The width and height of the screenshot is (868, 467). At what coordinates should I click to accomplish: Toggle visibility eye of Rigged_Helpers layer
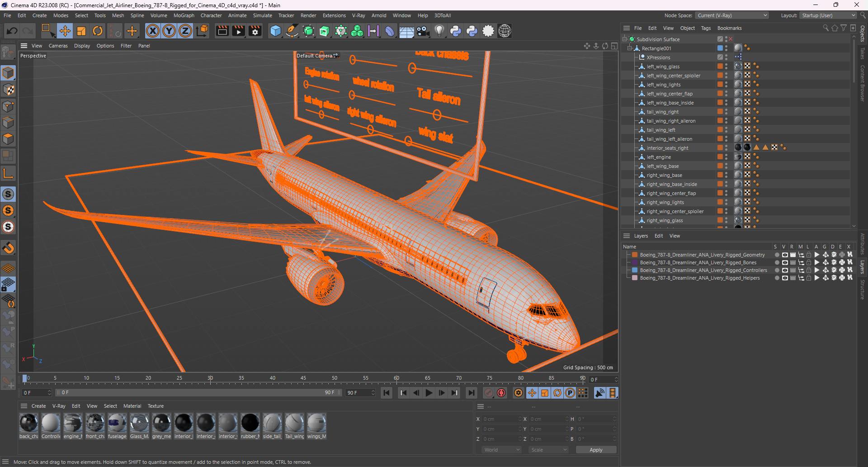coord(785,278)
